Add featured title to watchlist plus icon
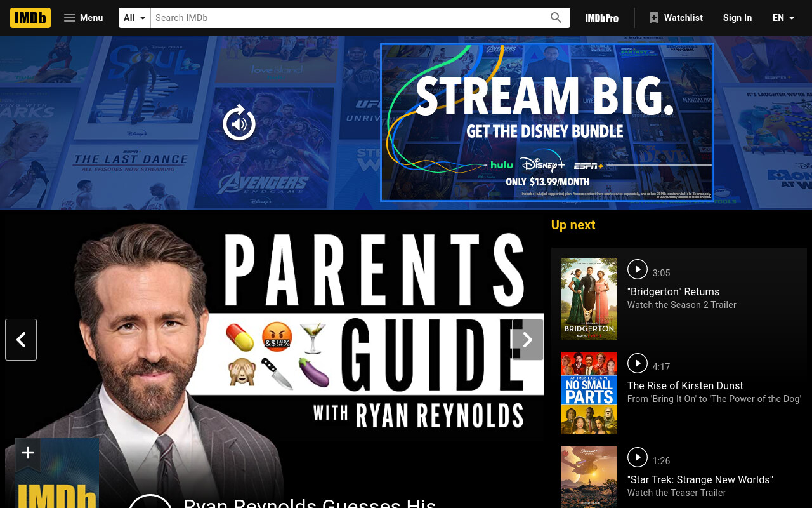This screenshot has width=812, height=508. [x=27, y=453]
